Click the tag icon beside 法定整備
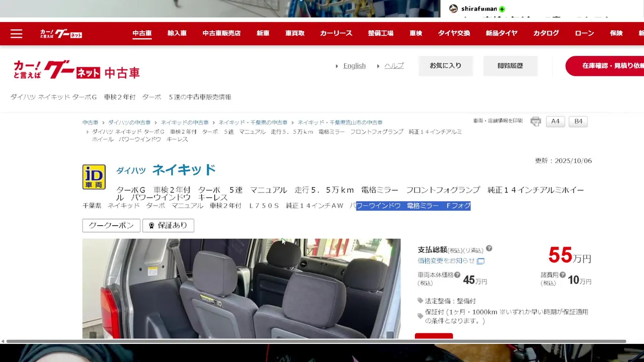This screenshot has width=644, height=362. pos(421,301)
